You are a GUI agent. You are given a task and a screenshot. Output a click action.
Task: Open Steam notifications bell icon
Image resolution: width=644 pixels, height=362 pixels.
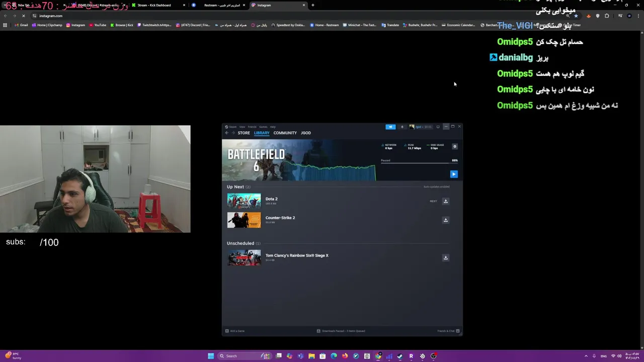coord(403,127)
